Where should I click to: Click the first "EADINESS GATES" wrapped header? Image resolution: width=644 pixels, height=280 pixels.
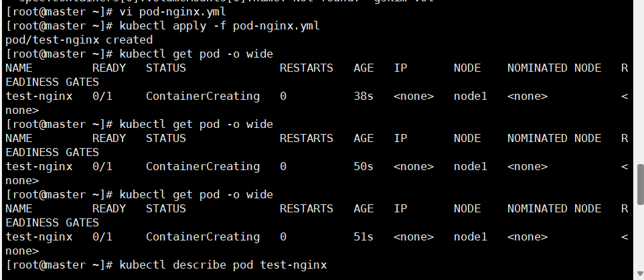(52, 82)
